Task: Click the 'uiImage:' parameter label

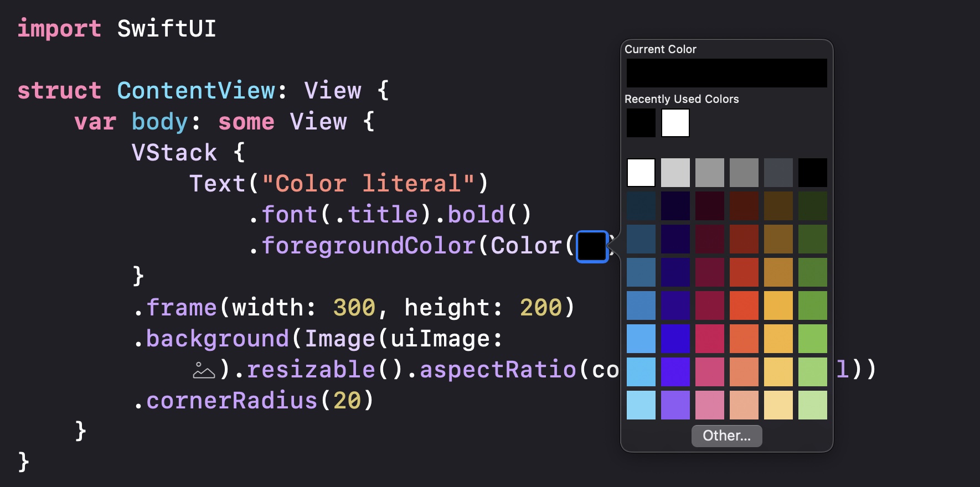Action: point(447,339)
